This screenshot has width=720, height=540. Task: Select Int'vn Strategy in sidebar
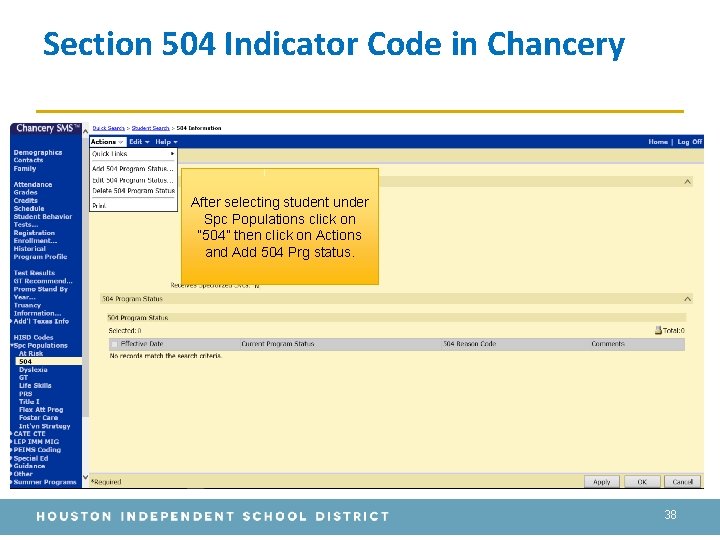click(x=45, y=426)
